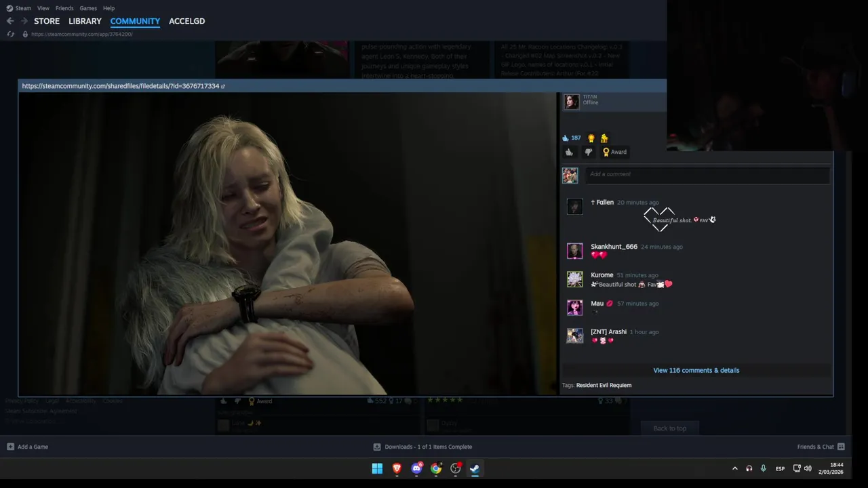Open the [ZNT] Arashi username link
The width and height of the screenshot is (868, 488).
608,332
